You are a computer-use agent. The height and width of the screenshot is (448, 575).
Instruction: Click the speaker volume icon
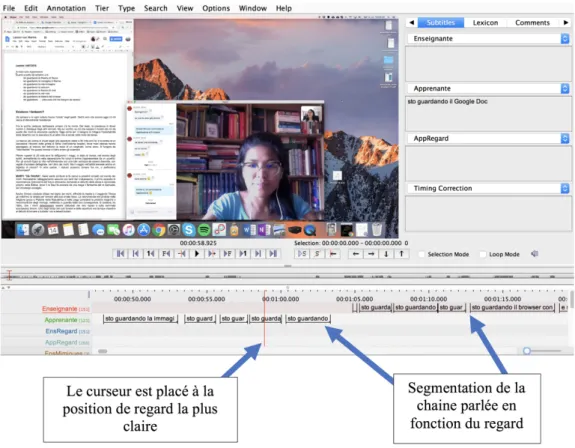pos(535,254)
